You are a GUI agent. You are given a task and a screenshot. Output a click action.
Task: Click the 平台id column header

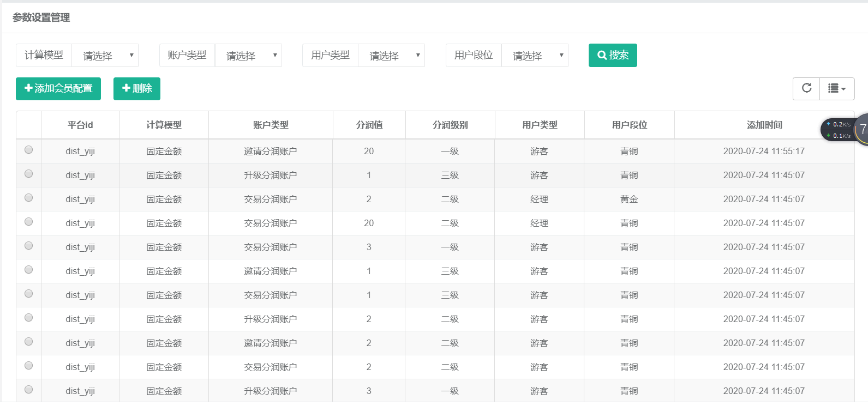[80, 125]
